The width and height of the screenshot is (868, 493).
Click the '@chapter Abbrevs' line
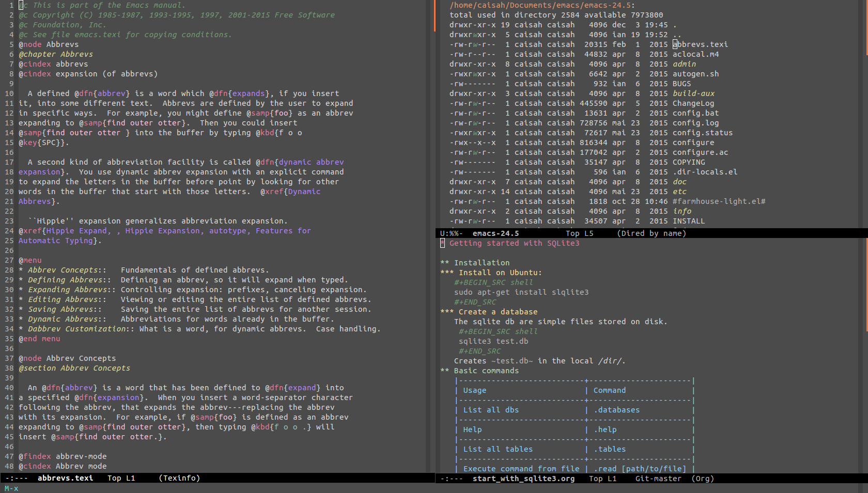[x=56, y=54]
